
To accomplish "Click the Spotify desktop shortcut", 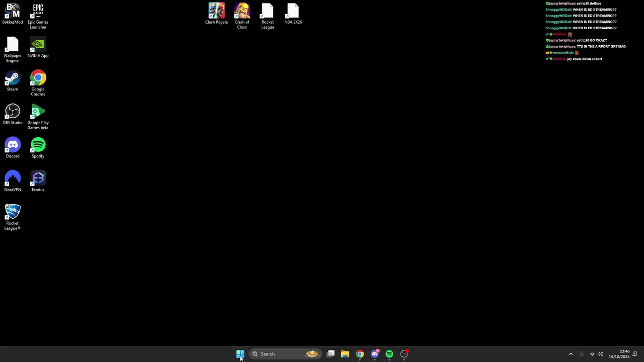I will click(x=38, y=148).
